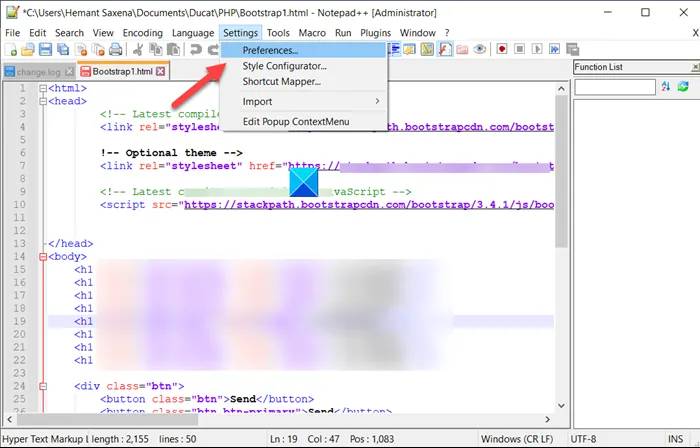The width and height of the screenshot is (700, 448).
Task: Open the Plugins menu
Action: 375,33
